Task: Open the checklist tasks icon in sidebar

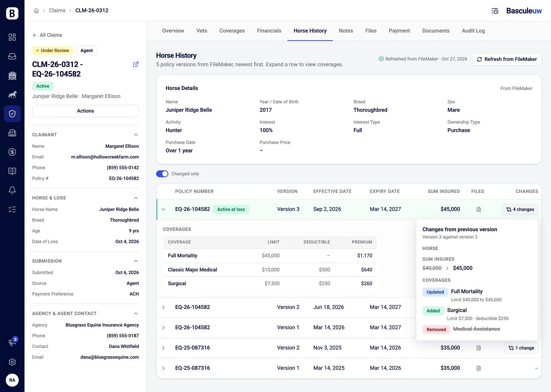Action: tap(12, 209)
